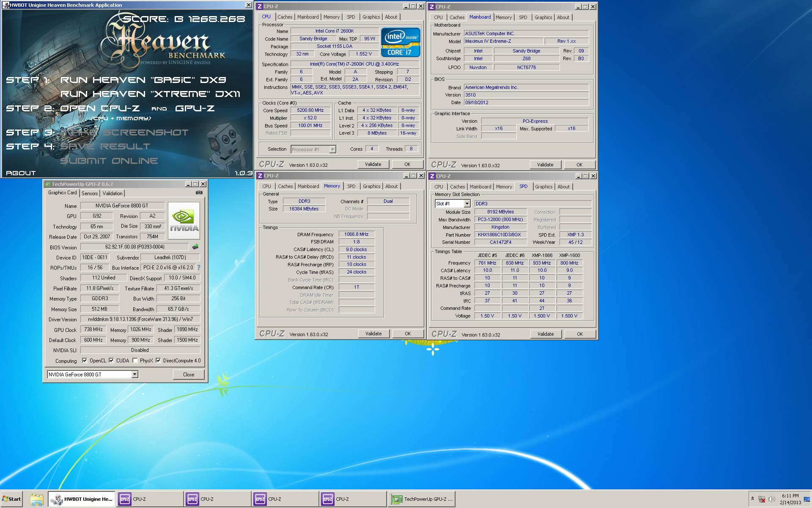Click Validate in the Memory CPU-Z window
This screenshot has width=812, height=508.
[373, 334]
